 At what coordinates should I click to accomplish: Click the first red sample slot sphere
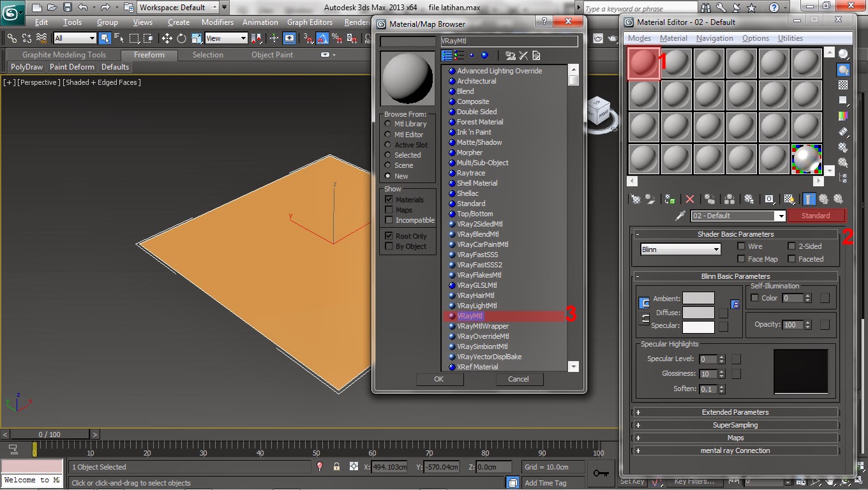644,64
